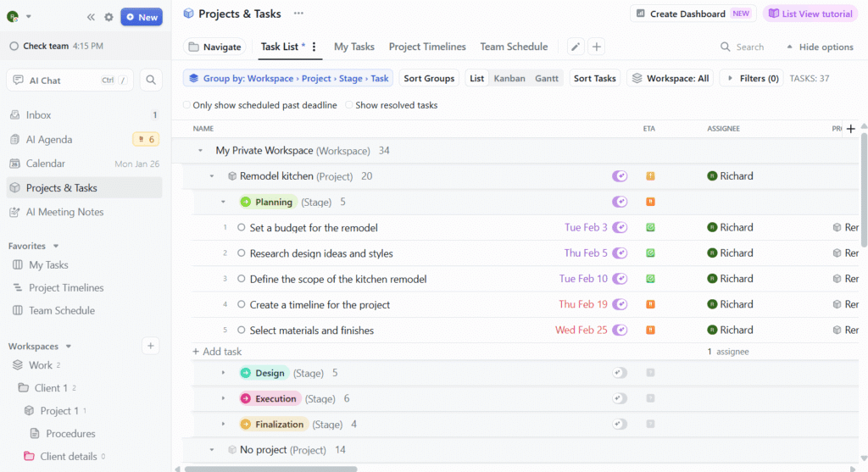868x472 pixels.
Task: Click the Execution stage pink icon
Action: [x=246, y=398]
